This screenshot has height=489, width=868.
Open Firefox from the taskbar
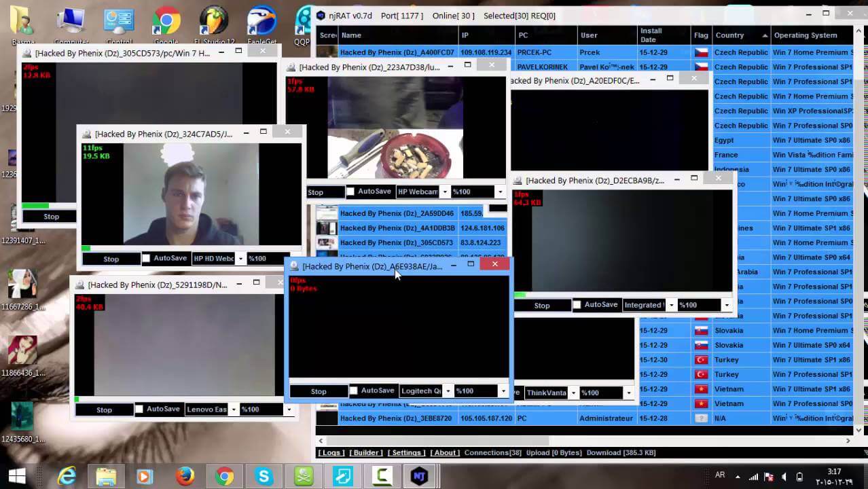(x=185, y=476)
